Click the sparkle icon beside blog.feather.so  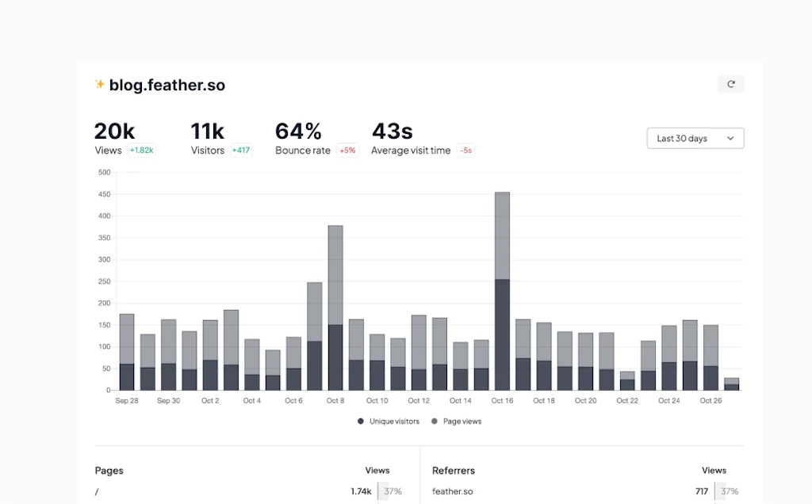click(100, 85)
